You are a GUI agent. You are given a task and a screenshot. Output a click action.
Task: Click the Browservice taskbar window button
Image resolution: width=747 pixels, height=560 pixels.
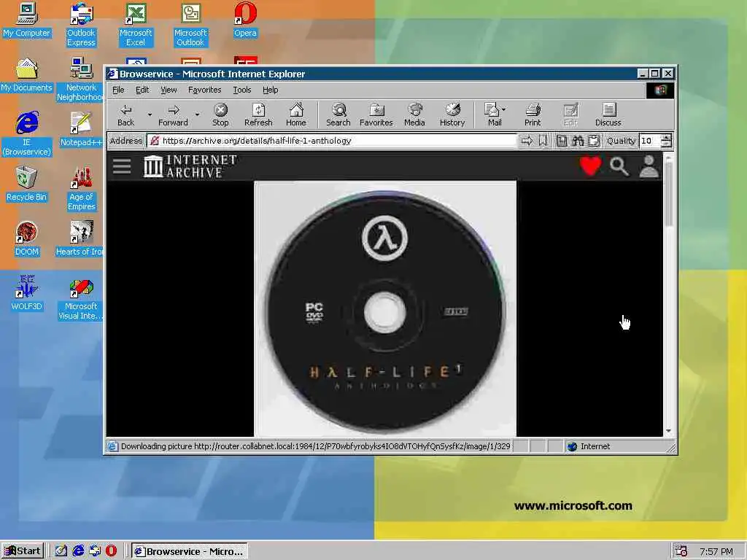[189, 551]
